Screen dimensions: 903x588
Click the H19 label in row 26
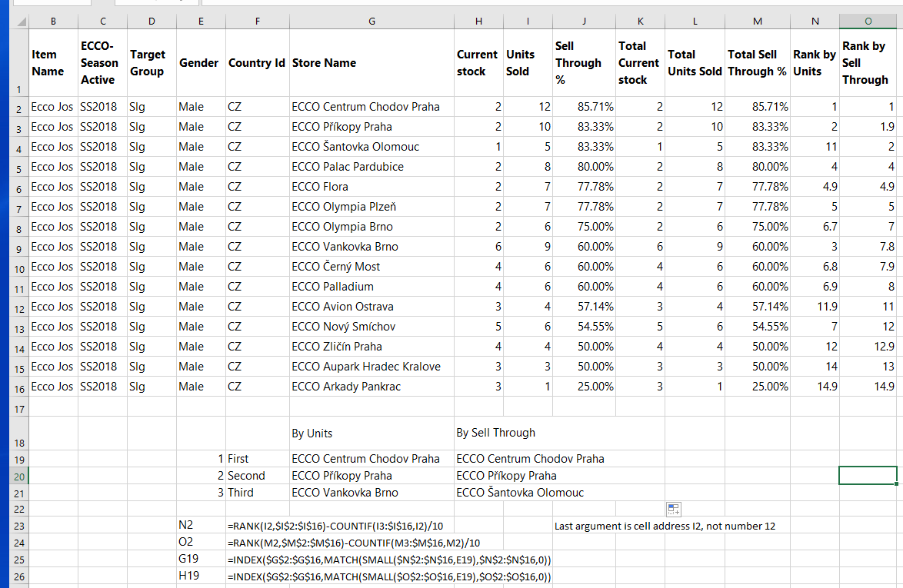tap(201, 576)
